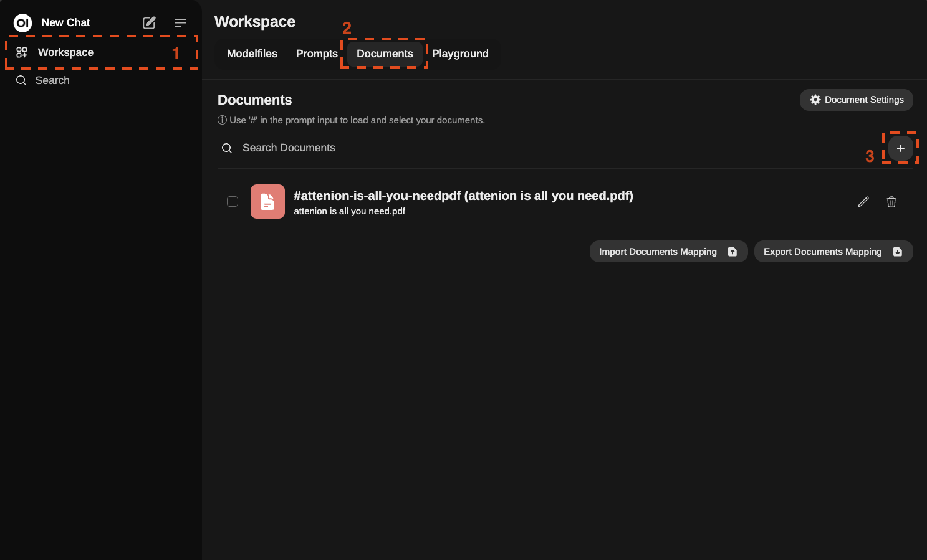927x560 pixels.
Task: Click the Open WebUI logo icon
Action: point(23,23)
